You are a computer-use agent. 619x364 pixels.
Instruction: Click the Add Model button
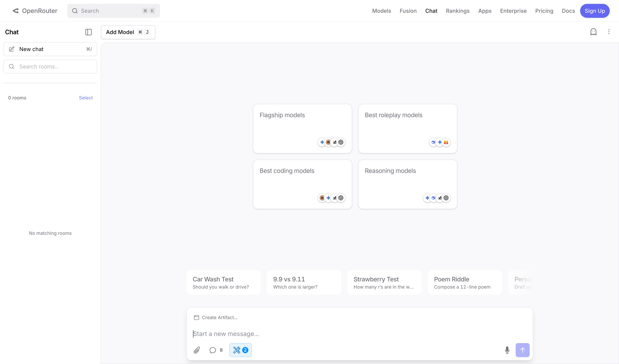pos(128,32)
